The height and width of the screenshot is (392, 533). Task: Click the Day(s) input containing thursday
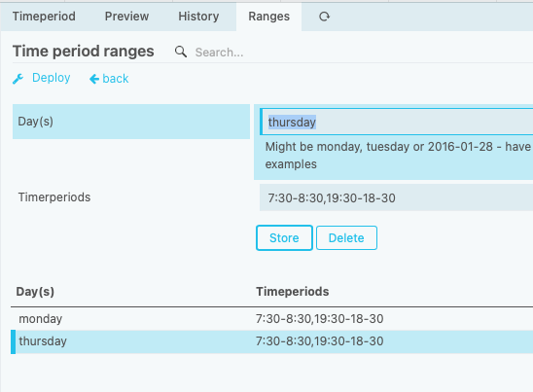(x=397, y=122)
